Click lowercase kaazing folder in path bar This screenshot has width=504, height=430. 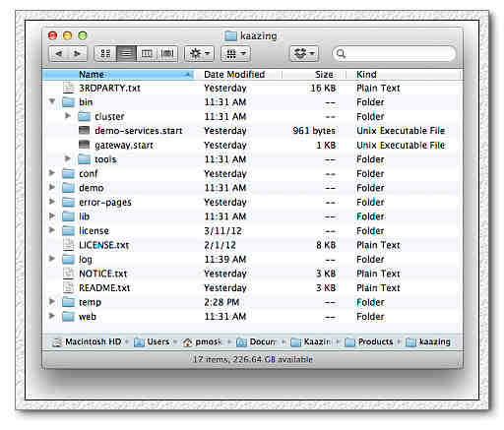coord(428,341)
